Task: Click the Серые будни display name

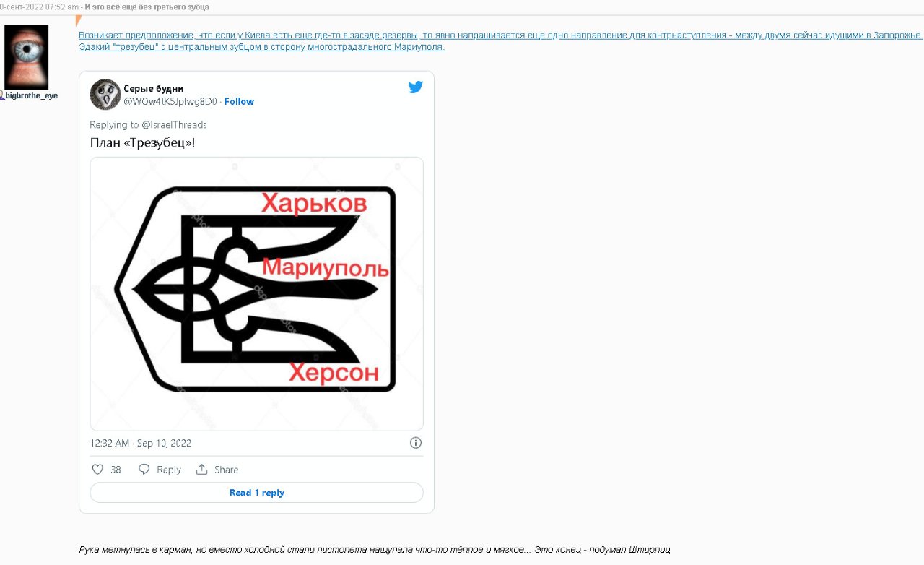Action: click(154, 89)
